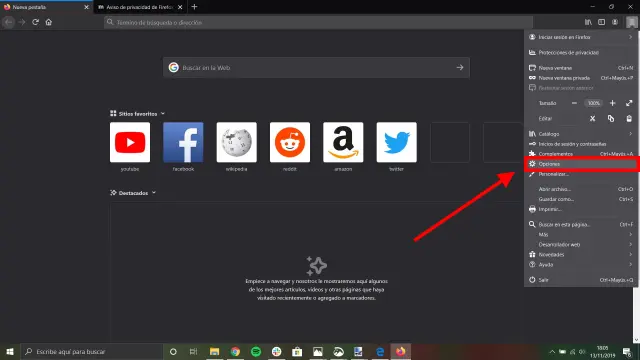The width and height of the screenshot is (640, 360).
Task: Click the Firefox taskbar icon
Action: [x=400, y=351]
